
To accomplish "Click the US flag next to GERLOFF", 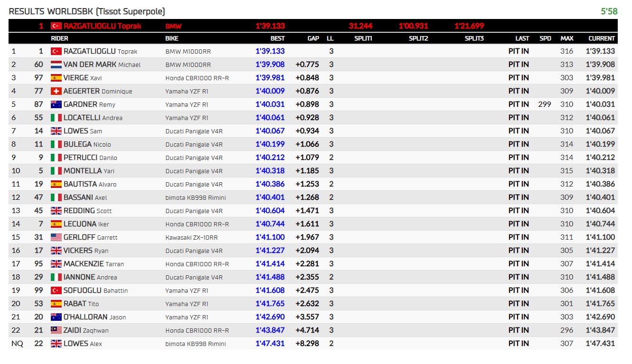I will [56, 237].
